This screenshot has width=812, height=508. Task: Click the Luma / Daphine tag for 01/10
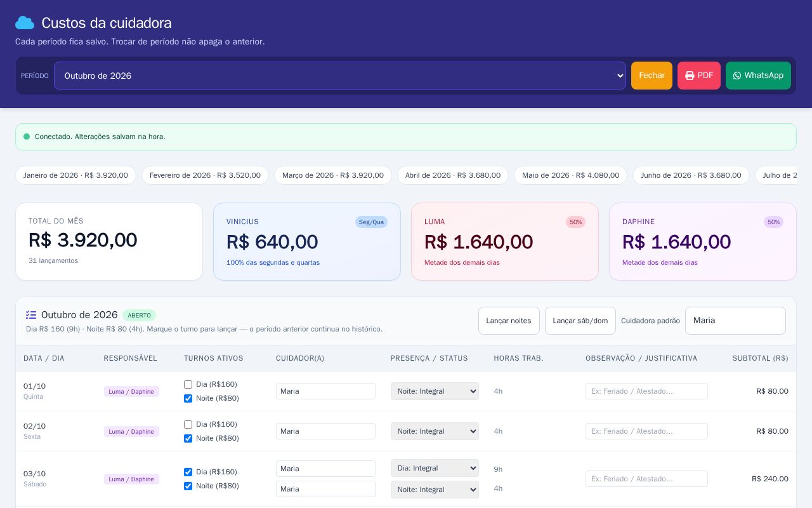131,392
